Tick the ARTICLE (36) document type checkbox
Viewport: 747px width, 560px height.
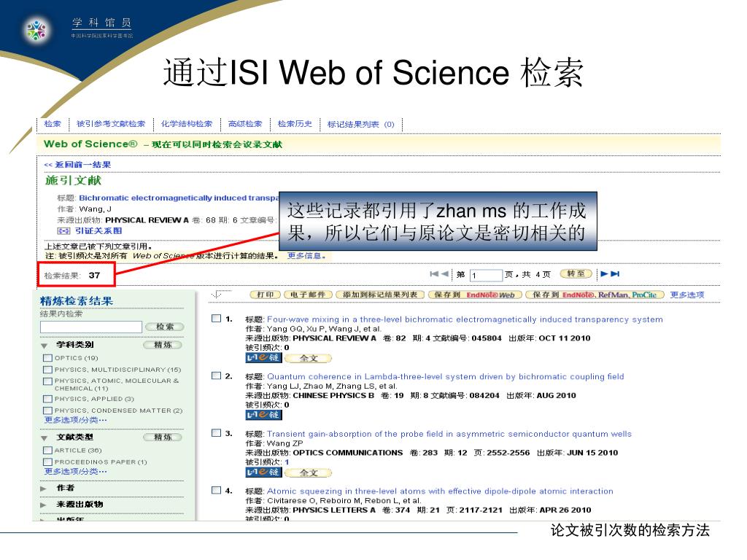point(47,451)
